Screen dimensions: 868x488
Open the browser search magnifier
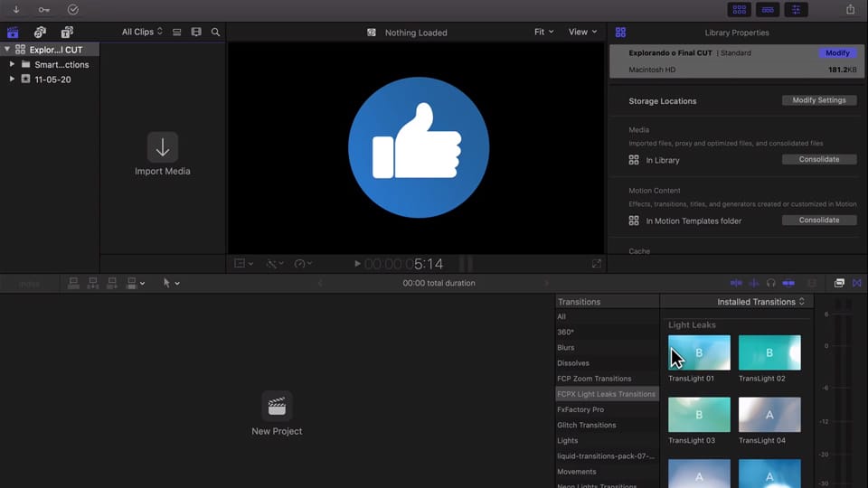pyautogui.click(x=215, y=33)
